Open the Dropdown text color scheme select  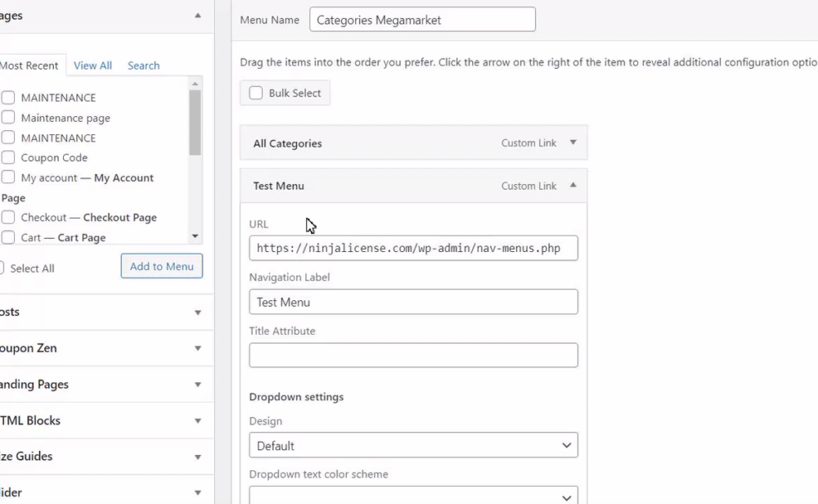pos(413,496)
